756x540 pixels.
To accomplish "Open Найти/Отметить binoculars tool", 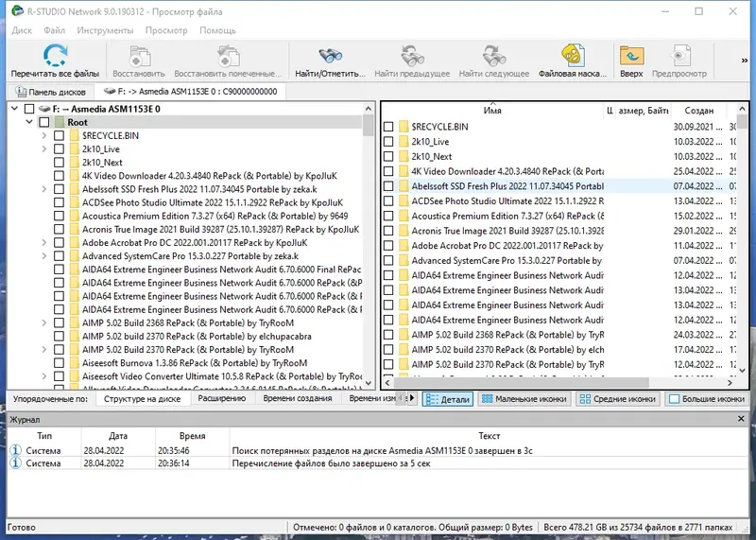I will click(330, 56).
